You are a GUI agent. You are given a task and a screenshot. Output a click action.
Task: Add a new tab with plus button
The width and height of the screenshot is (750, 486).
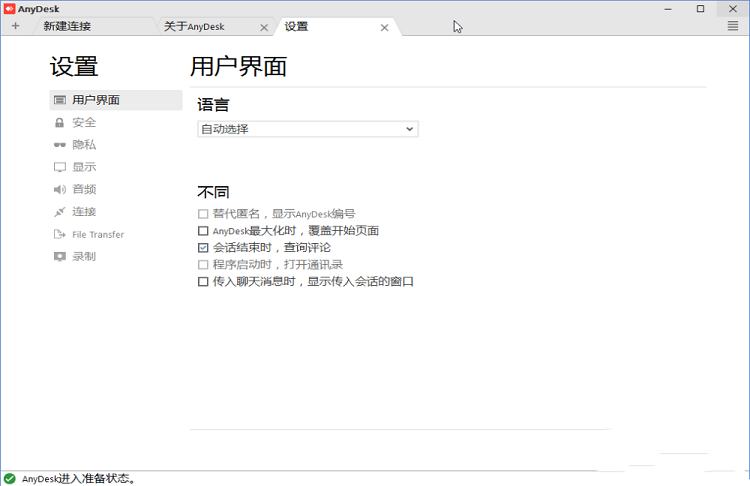point(15,26)
